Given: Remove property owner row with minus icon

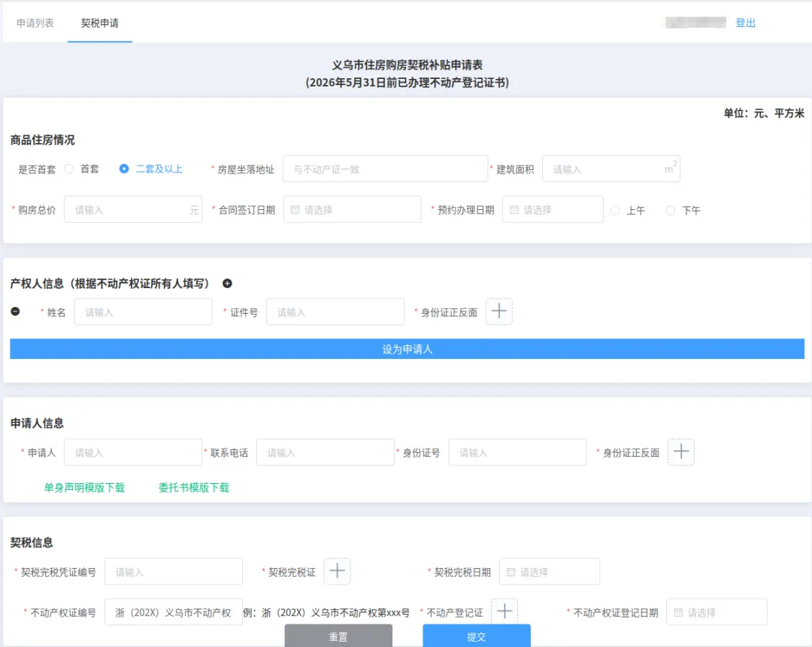Looking at the screenshot, I should click(x=16, y=311).
